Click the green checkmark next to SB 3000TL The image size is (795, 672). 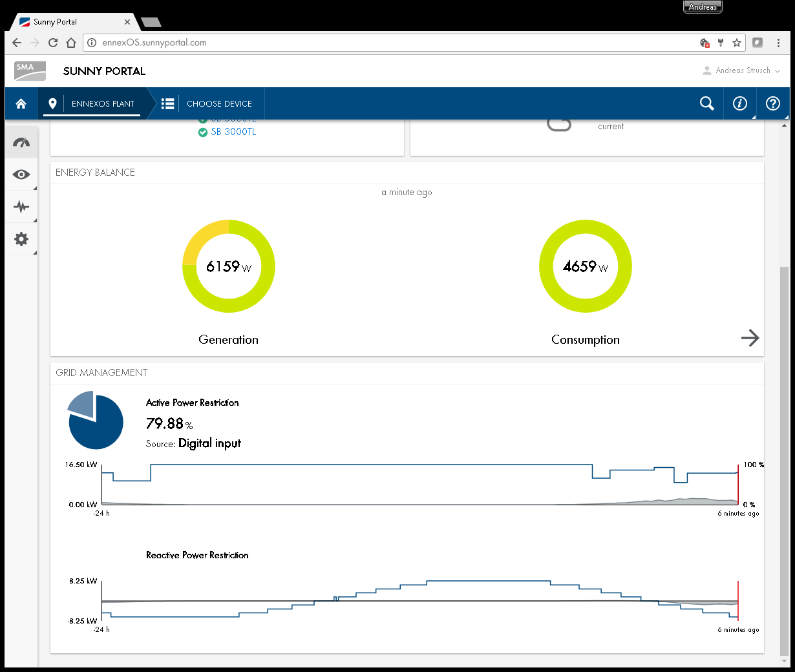click(x=203, y=132)
